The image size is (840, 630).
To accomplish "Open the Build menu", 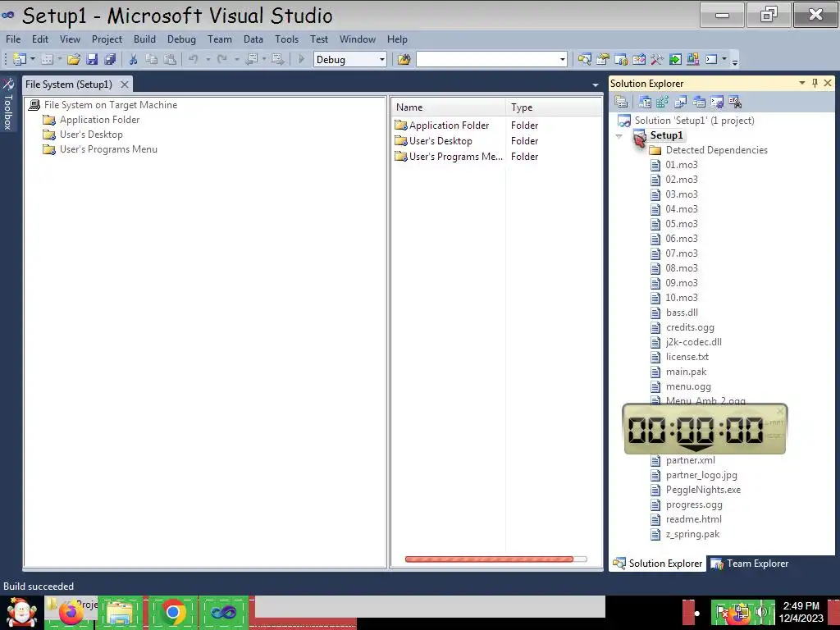I will coord(144,39).
